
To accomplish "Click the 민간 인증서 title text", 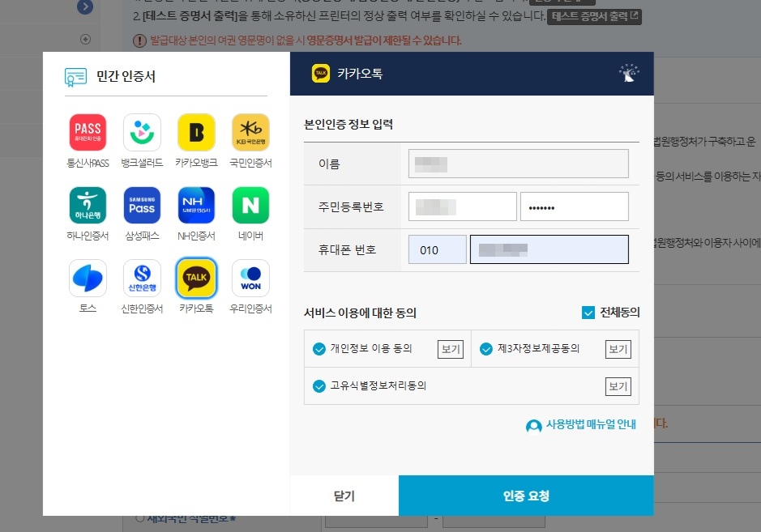I will [x=126, y=77].
